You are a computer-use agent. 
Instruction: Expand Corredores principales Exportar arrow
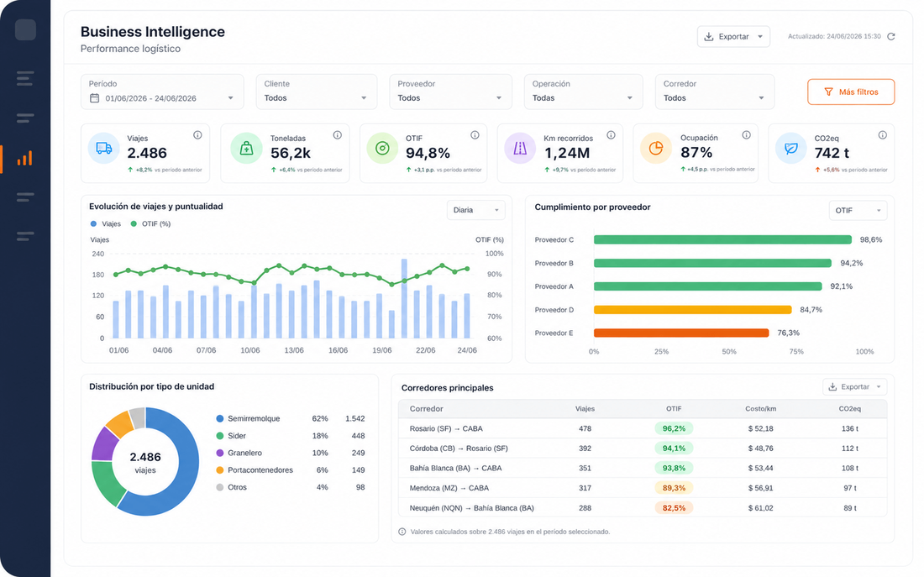click(879, 386)
